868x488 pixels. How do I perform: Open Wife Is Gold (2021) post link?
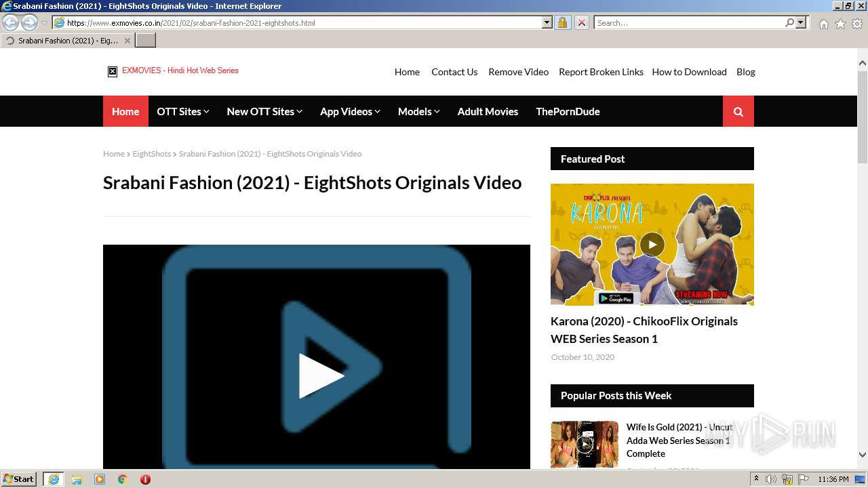679,441
